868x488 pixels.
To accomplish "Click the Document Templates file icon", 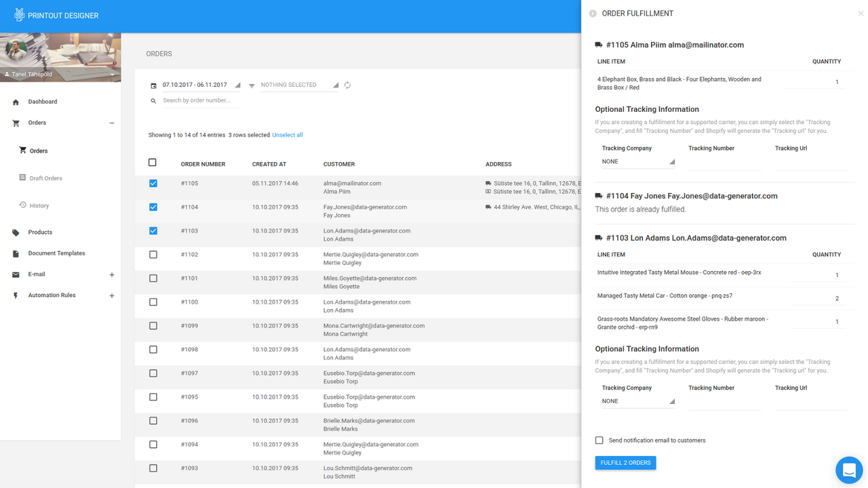I will 16,253.
